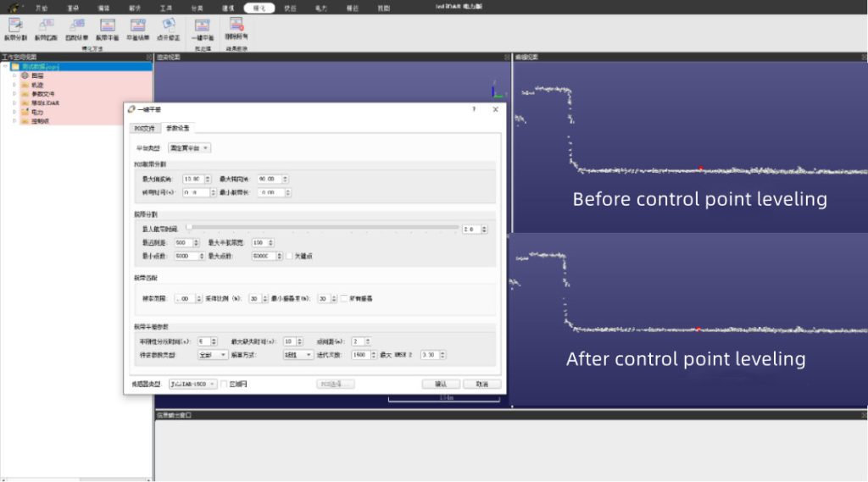Open the 全部 parameter type dropdown
Screen dimensions: 868x482
pyautogui.click(x=213, y=355)
